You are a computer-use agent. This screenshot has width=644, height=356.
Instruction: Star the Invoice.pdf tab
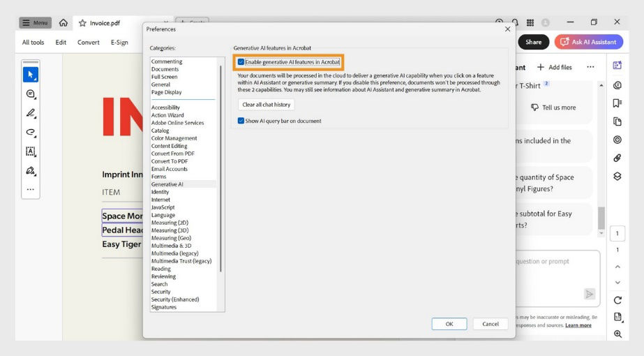(x=82, y=23)
